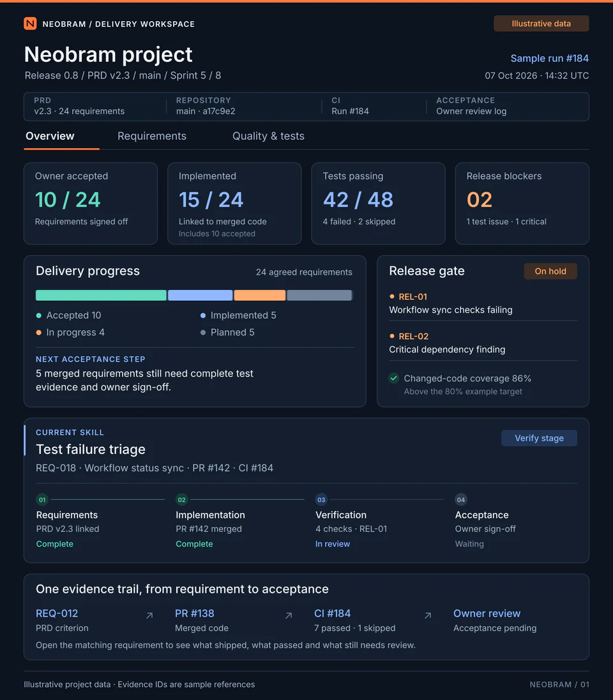
Task: Click the 07 Oct 2026 · 14:32 UTC timestamp
Action: (536, 75)
